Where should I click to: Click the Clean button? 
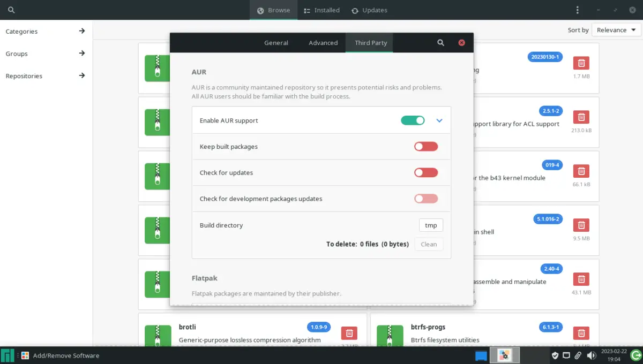pos(429,244)
